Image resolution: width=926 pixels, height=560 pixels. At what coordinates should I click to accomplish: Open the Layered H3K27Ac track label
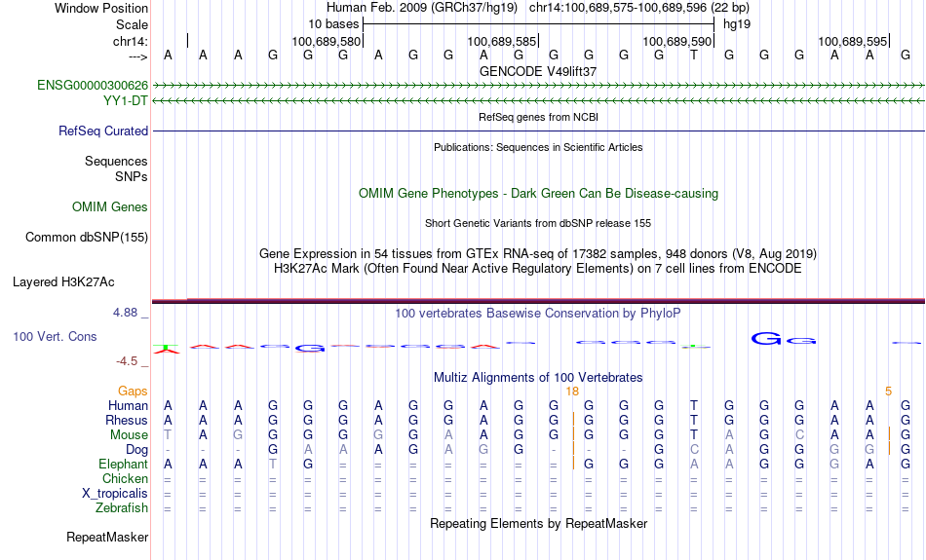pos(63,282)
